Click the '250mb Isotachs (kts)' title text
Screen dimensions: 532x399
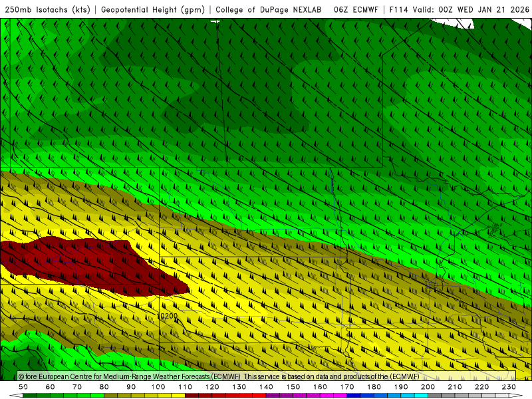pos(47,10)
